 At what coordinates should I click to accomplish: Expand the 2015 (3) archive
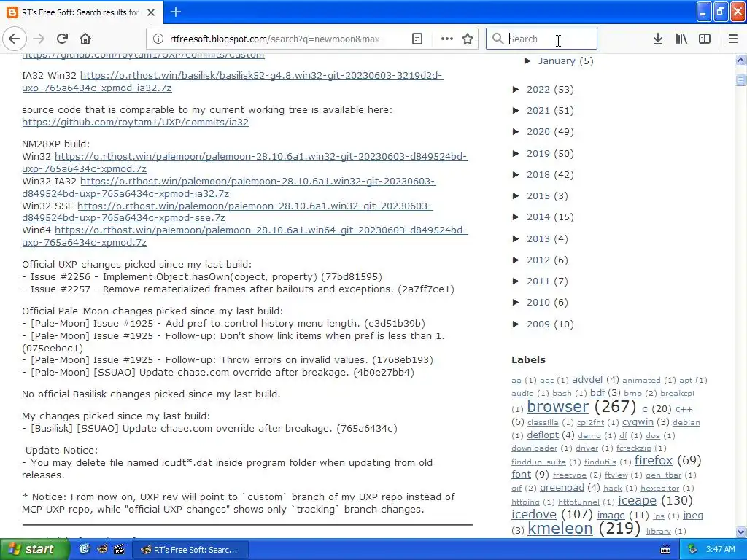point(516,195)
